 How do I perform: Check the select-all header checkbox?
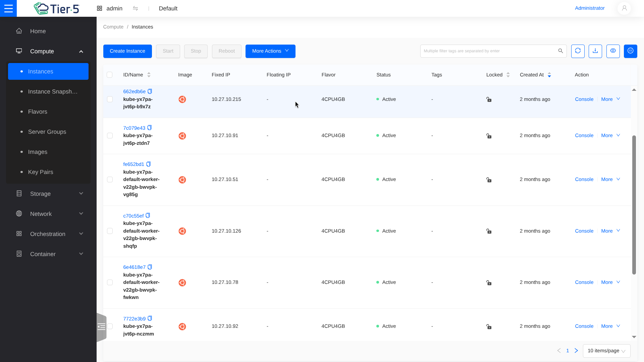[109, 75]
